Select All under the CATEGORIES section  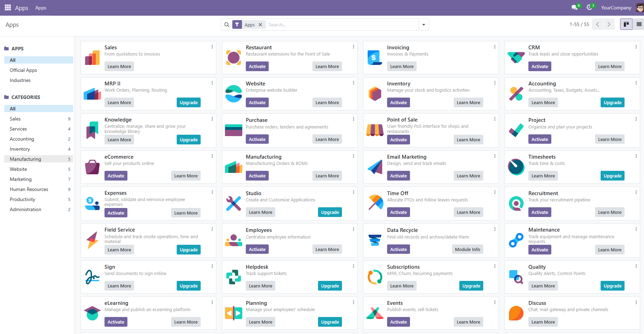pyautogui.click(x=39, y=109)
